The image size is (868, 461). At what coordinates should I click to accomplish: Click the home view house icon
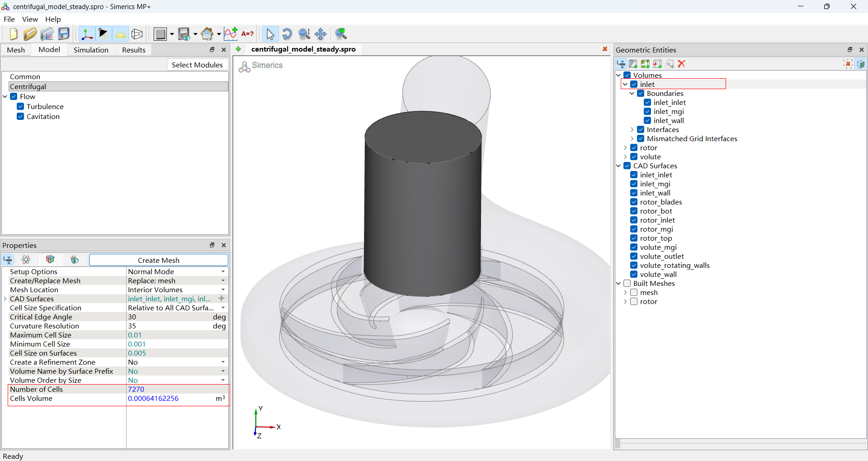(x=207, y=34)
